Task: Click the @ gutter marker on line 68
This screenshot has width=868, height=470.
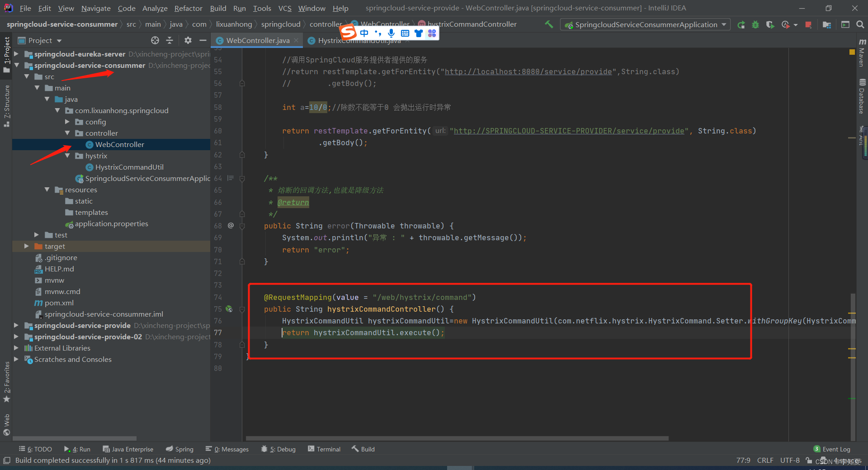Action: coord(231,225)
